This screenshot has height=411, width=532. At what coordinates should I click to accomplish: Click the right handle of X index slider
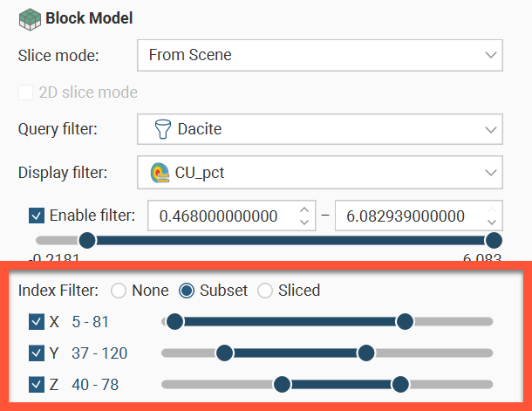pyautogui.click(x=405, y=322)
